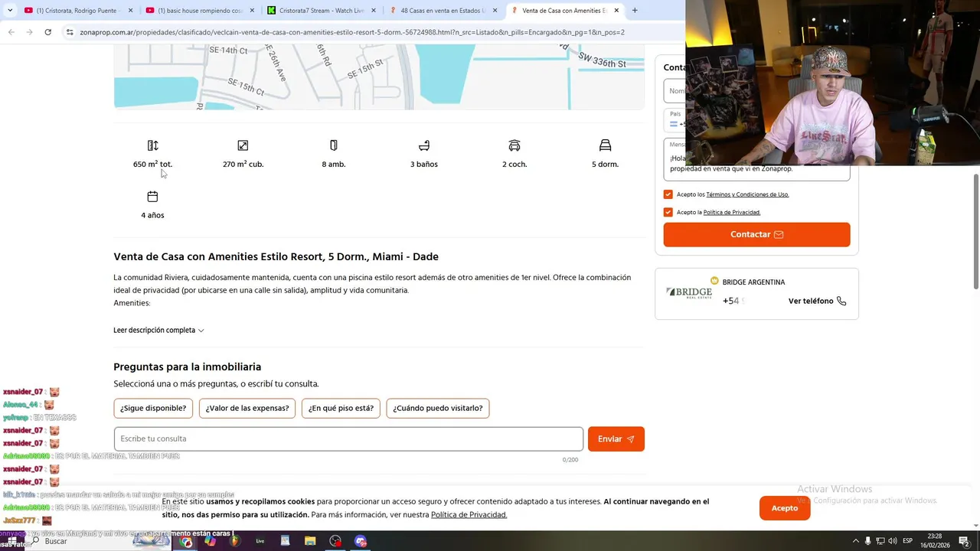Viewport: 980px width, 551px height.
Task: Open the notifications center icon
Action: tap(964, 541)
